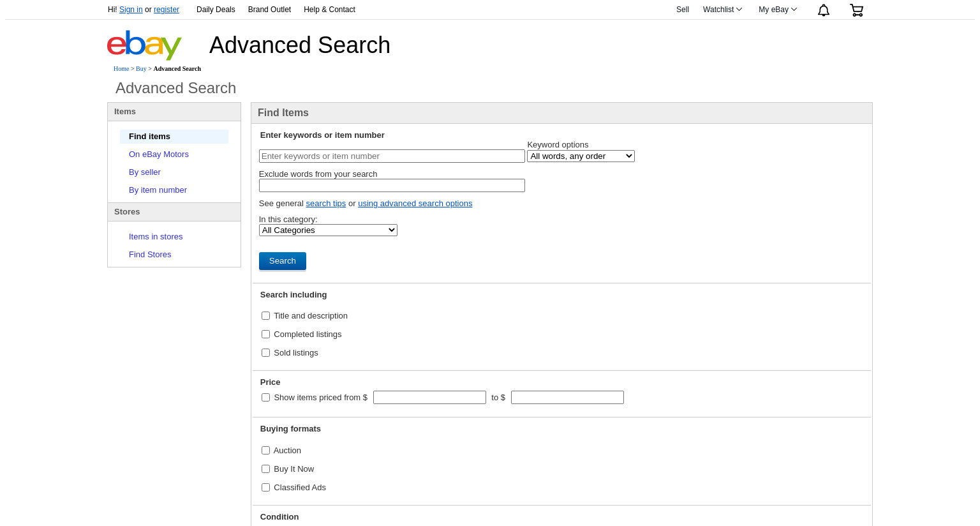Image resolution: width=980 pixels, height=526 pixels.
Task: Click the Stores sidebar heading
Action: point(127,212)
